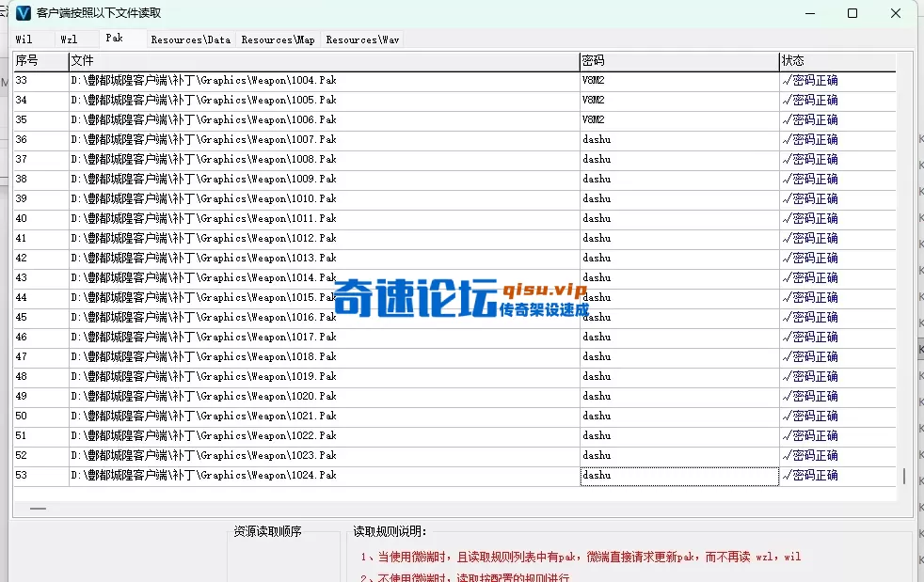The image size is (924, 582).
Task: Click password dashu in row 40
Action: coord(597,218)
